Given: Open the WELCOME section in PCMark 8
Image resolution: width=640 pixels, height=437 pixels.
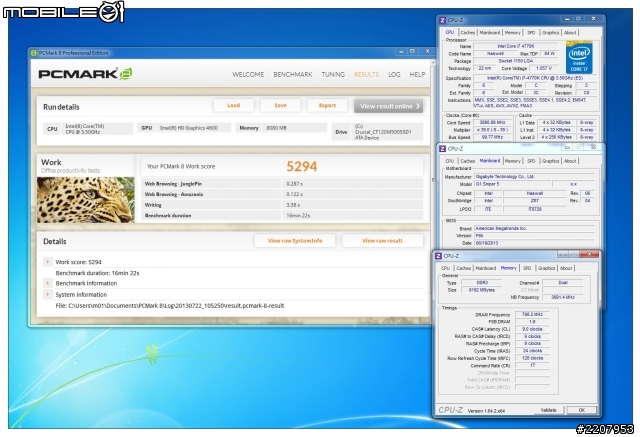Looking at the screenshot, I should 248,74.
